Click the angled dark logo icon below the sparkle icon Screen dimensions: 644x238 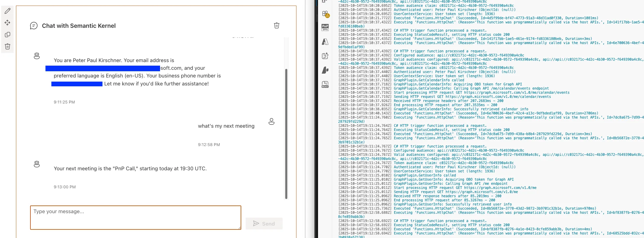point(325,70)
